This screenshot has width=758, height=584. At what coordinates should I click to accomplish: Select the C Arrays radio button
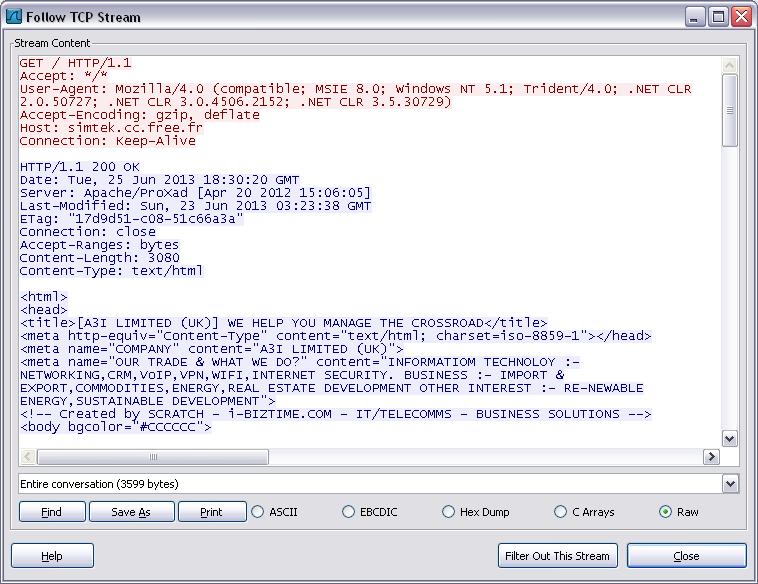[584, 512]
